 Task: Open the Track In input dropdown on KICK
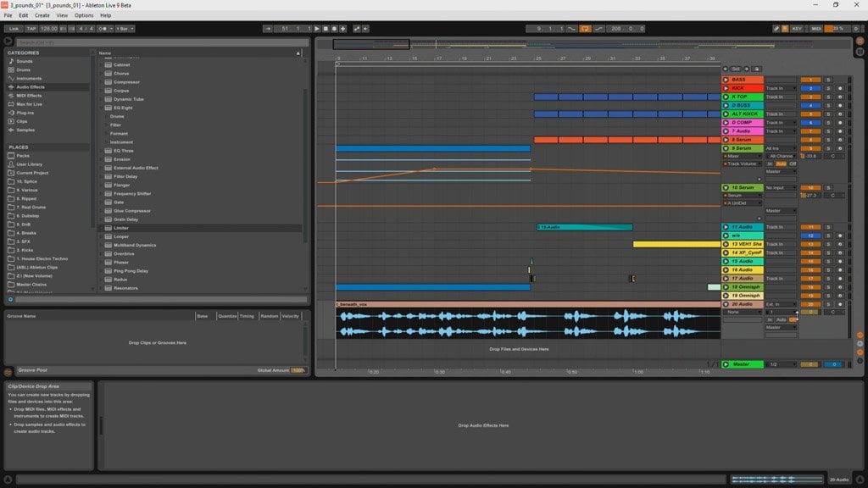(781, 88)
